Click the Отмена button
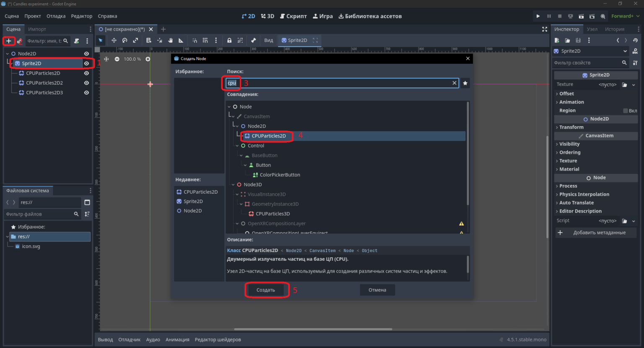 (x=377, y=290)
